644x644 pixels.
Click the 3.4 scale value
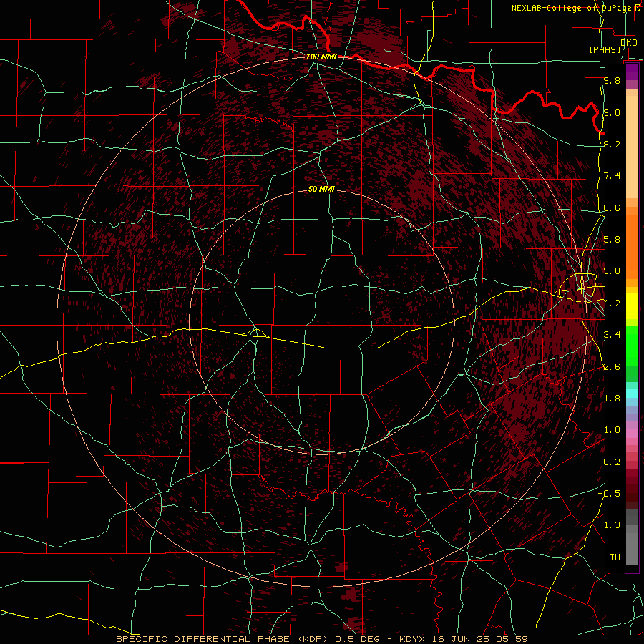[612, 335]
